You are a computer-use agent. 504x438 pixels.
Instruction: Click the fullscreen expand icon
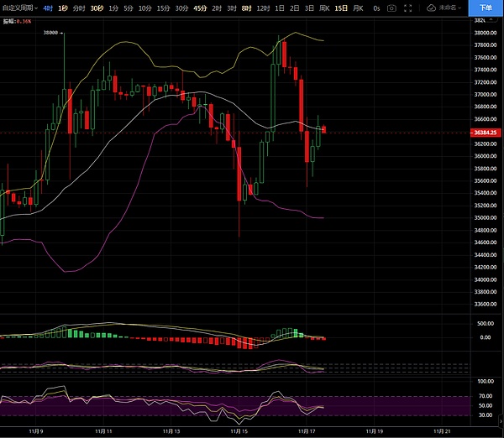coord(407,8)
